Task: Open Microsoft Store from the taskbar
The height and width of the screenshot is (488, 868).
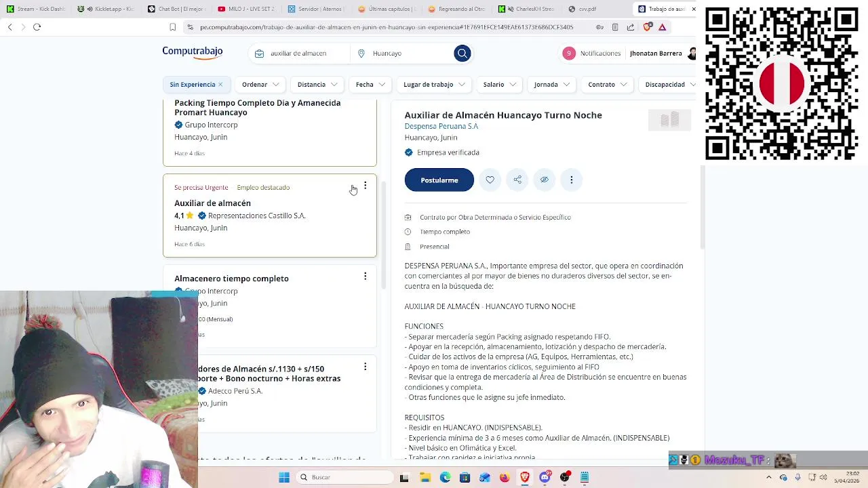Action: 465,477
